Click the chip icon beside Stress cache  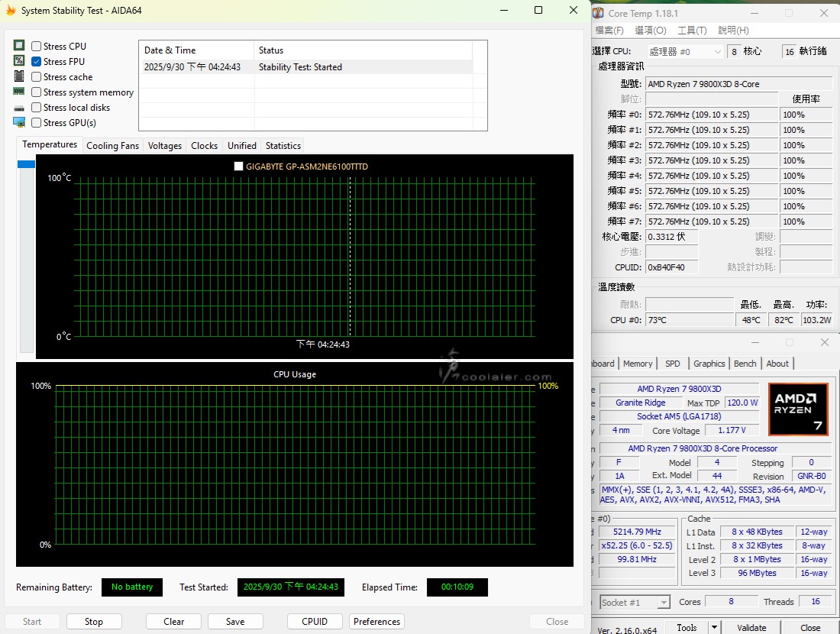point(19,76)
